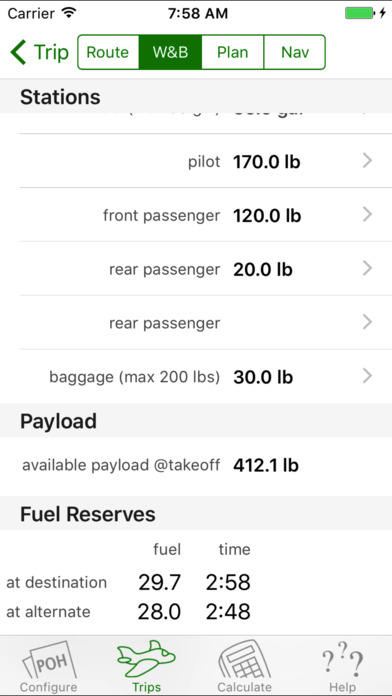The width and height of the screenshot is (392, 696).
Task: Expand the baggage row chevron
Action: 367,376
